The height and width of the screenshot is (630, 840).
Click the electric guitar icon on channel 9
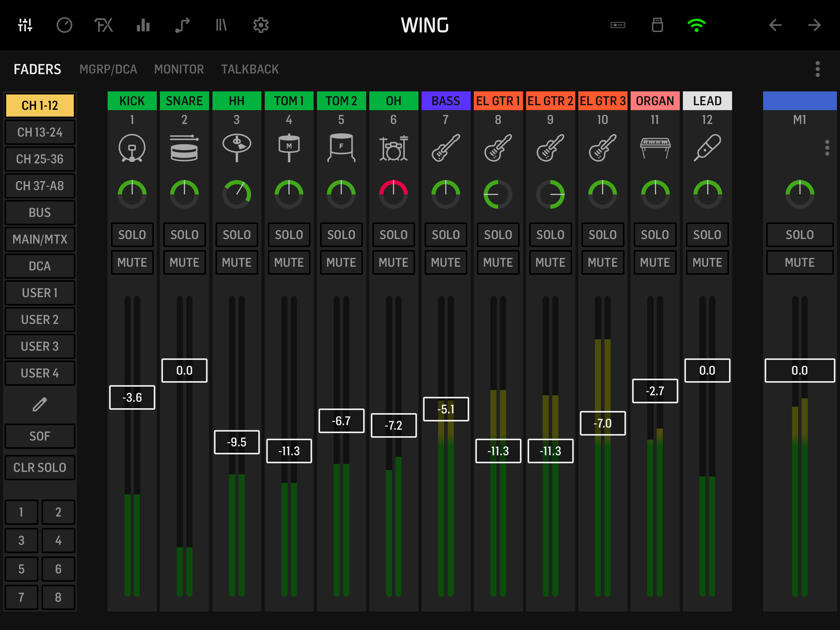(550, 148)
